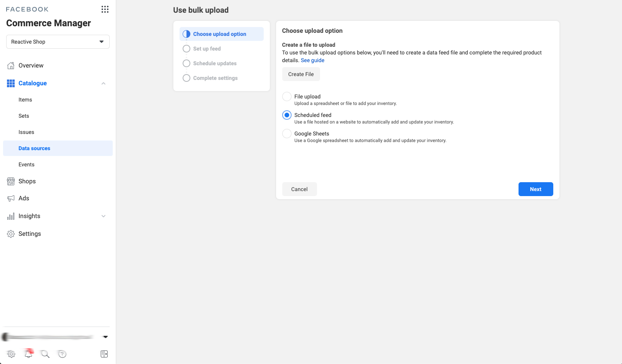Open the account switcher dropdown arrow
Image resolution: width=622 pixels, height=364 pixels.
pos(105,337)
